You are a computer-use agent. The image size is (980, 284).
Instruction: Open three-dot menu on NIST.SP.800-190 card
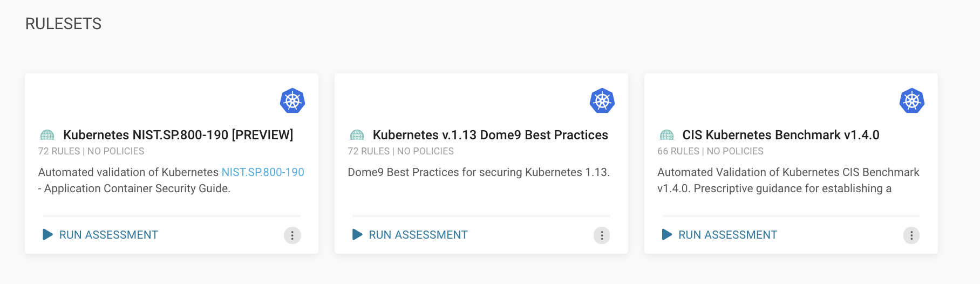292,235
